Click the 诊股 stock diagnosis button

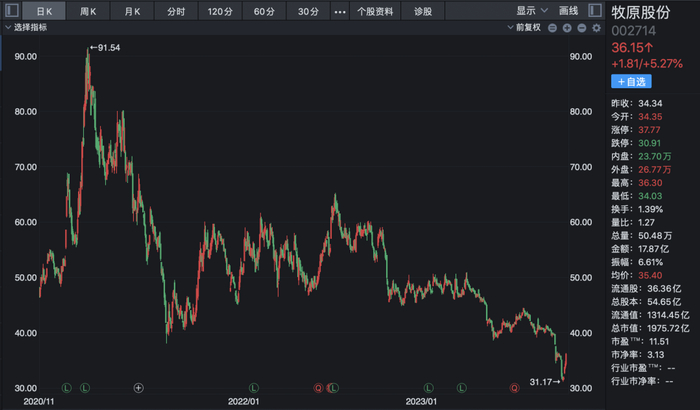[x=424, y=10]
